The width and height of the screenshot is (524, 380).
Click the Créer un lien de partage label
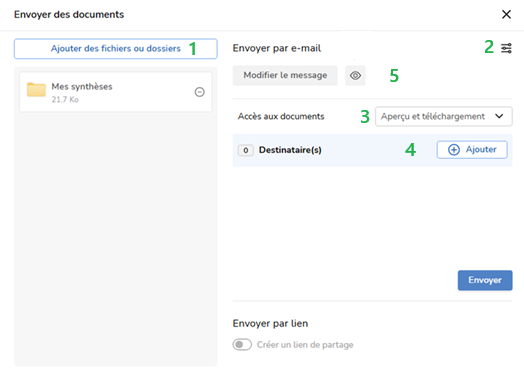305,345
